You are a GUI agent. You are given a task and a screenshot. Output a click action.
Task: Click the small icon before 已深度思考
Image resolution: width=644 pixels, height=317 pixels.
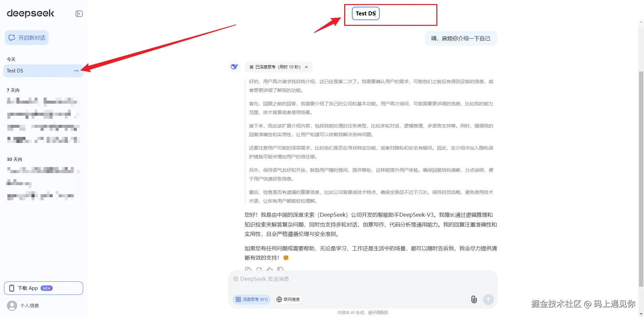[x=252, y=67]
